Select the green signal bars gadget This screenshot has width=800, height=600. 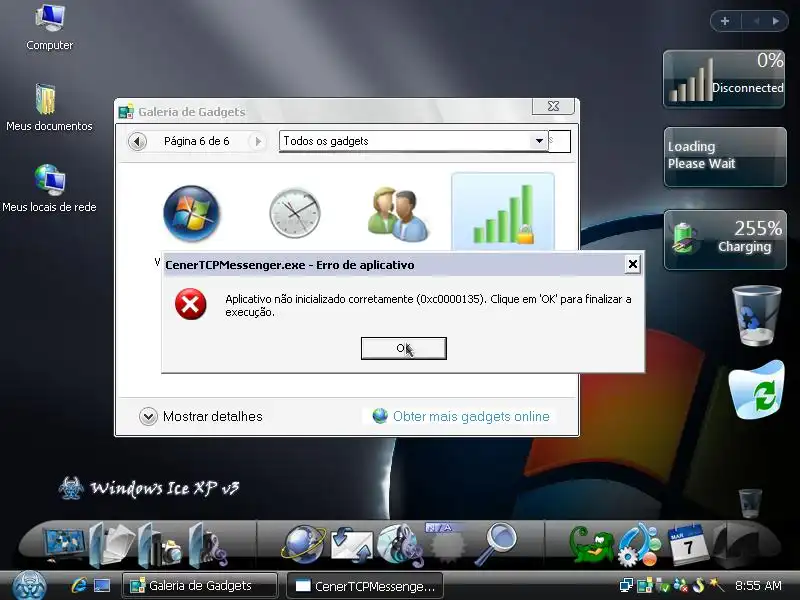click(x=503, y=213)
